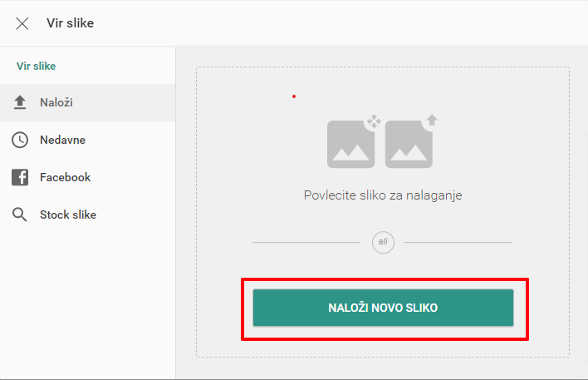Screen dimensions: 588x380
Task: Click the small red dot in drop zone
Action: pyautogui.click(x=294, y=96)
